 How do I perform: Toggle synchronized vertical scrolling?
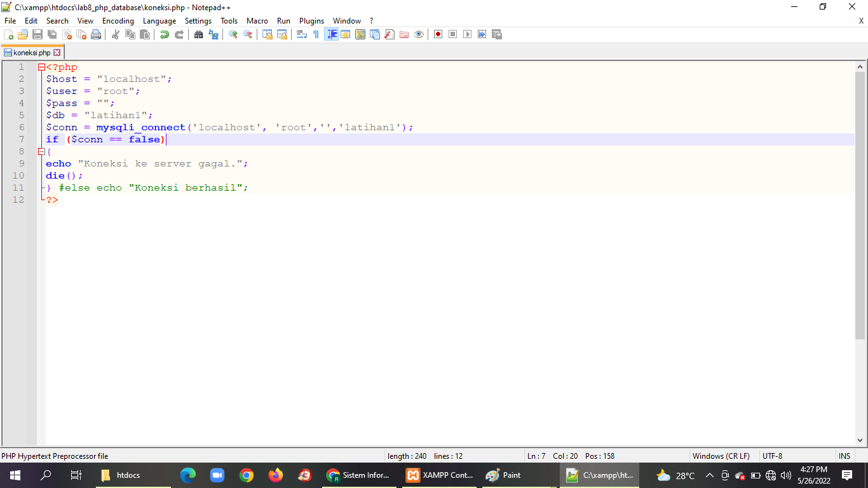[x=266, y=34]
